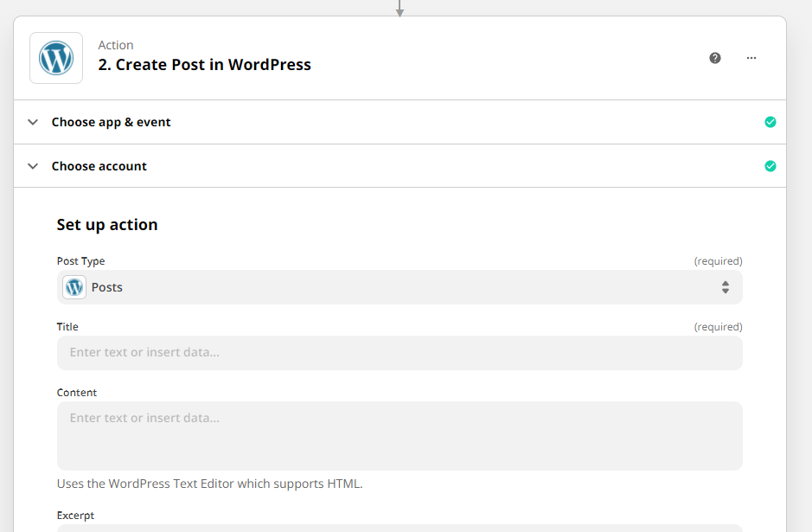Click connector arrow above the action step

(x=400, y=10)
